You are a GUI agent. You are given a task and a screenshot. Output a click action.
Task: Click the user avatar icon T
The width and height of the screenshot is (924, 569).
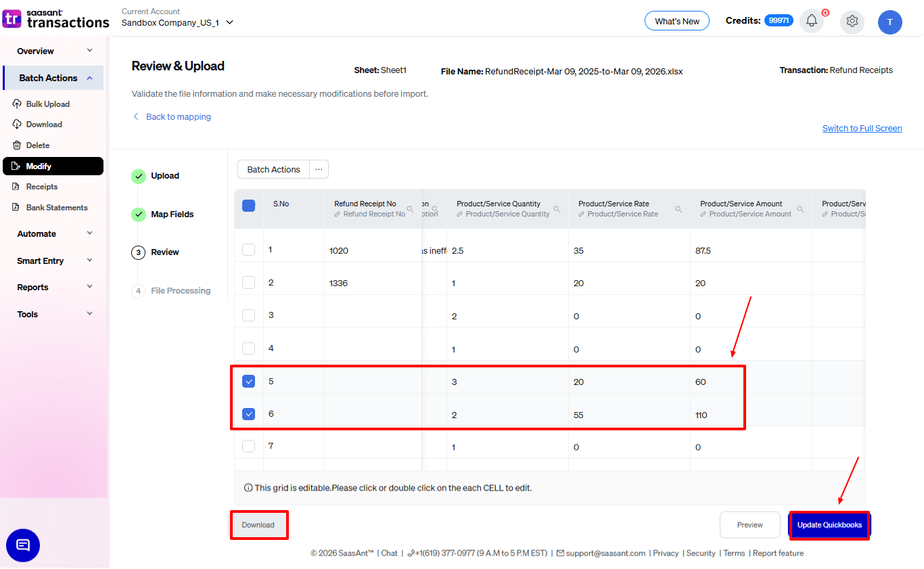890,22
